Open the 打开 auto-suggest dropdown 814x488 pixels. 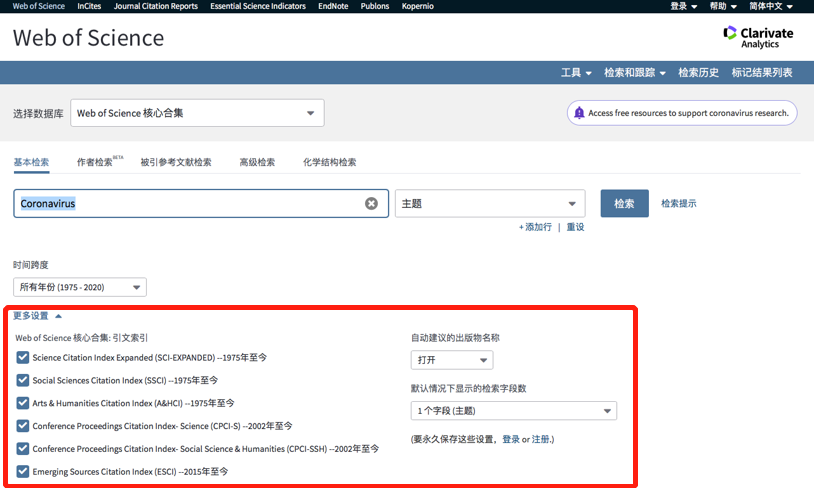452,360
